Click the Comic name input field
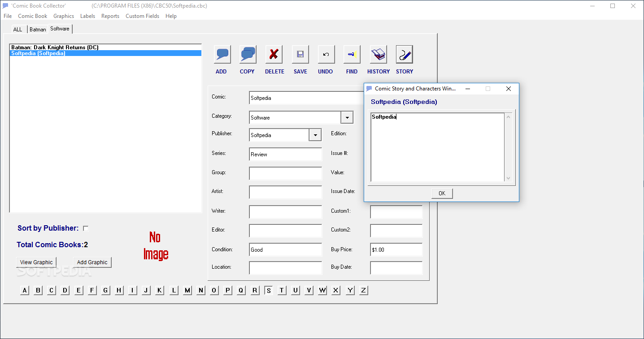Image resolution: width=644 pixels, height=339 pixels. click(306, 98)
